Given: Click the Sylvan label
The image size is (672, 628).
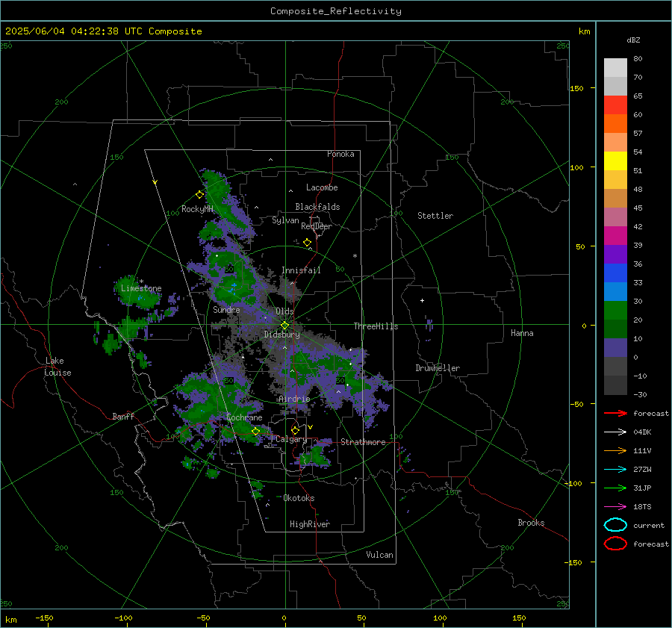Looking at the screenshot, I should click(x=285, y=220).
